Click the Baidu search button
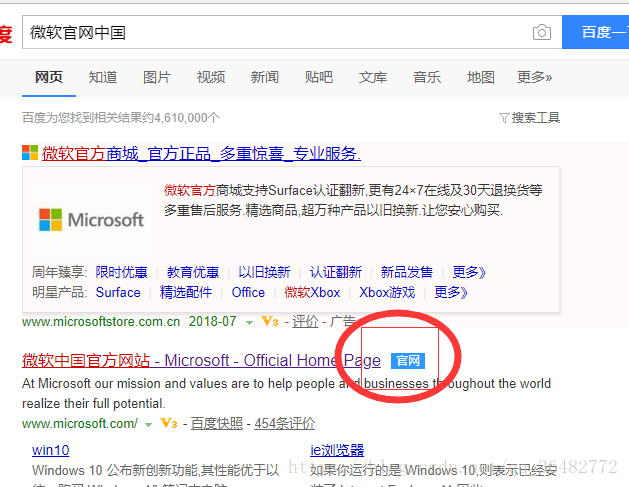Screen dimensions: 629x487 596,32
